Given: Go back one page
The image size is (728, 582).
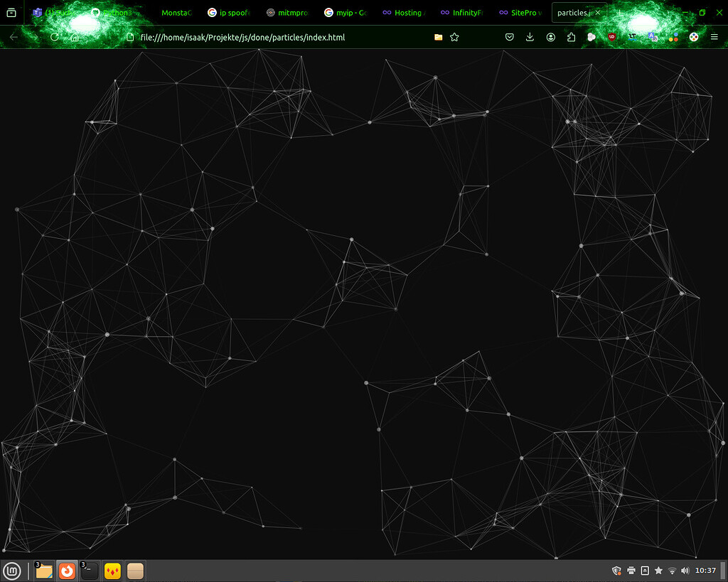Looking at the screenshot, I should (x=14, y=37).
